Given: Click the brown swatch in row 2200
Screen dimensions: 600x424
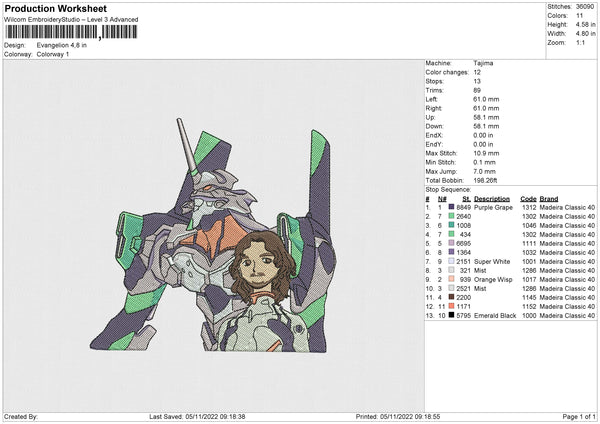Looking at the screenshot, I should click(451, 297).
